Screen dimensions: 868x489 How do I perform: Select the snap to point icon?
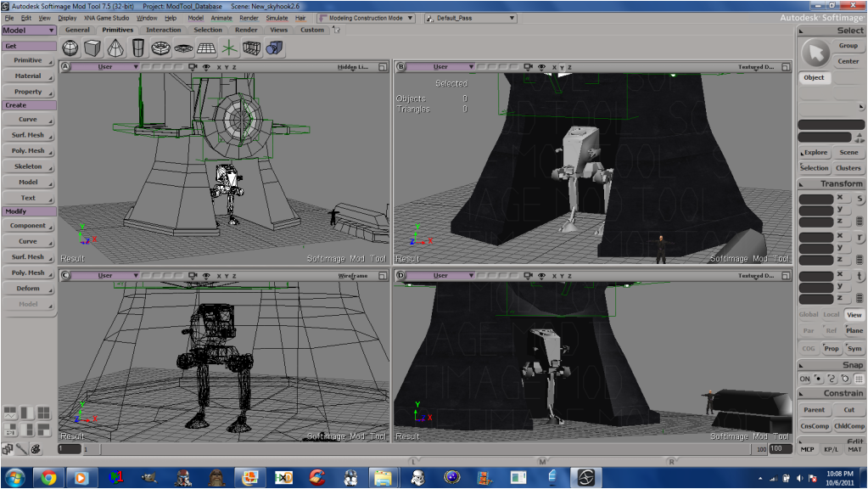[818, 379]
